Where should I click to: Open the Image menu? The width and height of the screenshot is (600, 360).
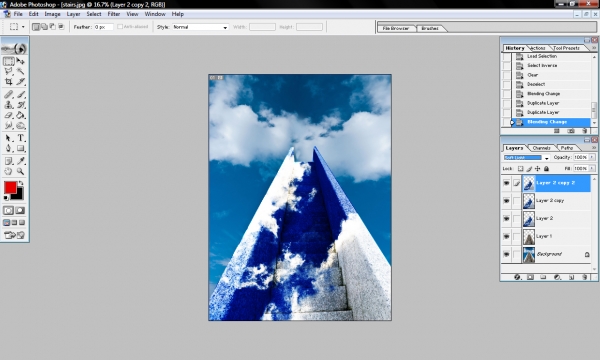[52, 14]
